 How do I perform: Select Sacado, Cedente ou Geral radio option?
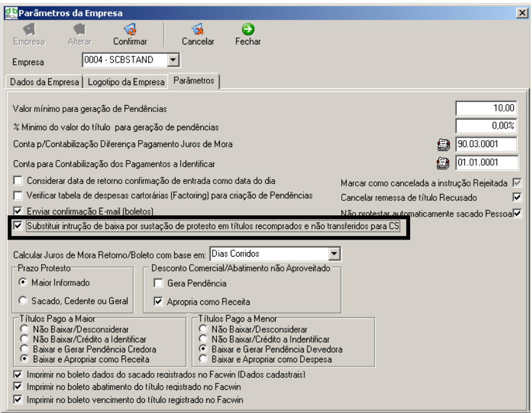click(23, 300)
